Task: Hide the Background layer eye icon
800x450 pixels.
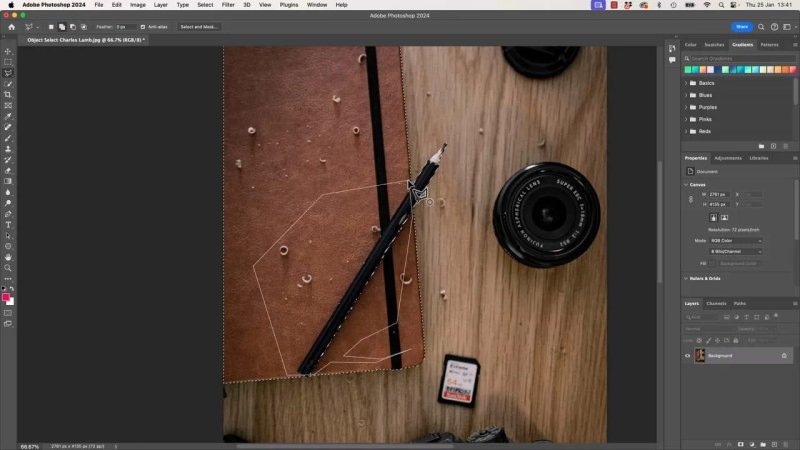Action: [x=687, y=356]
